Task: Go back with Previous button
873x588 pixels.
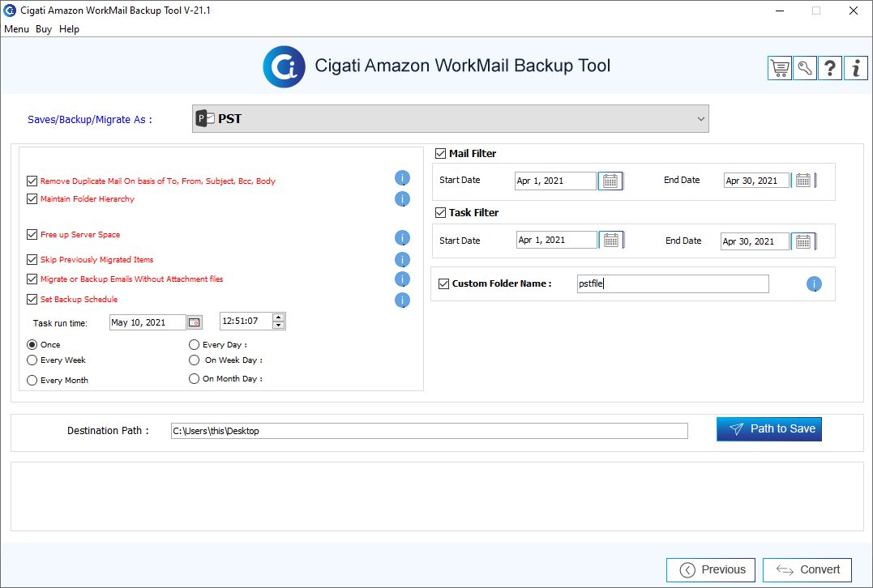Action: 711,569
